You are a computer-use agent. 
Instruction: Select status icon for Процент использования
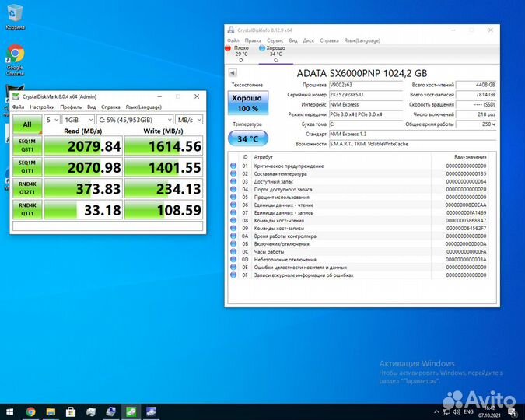click(x=233, y=197)
